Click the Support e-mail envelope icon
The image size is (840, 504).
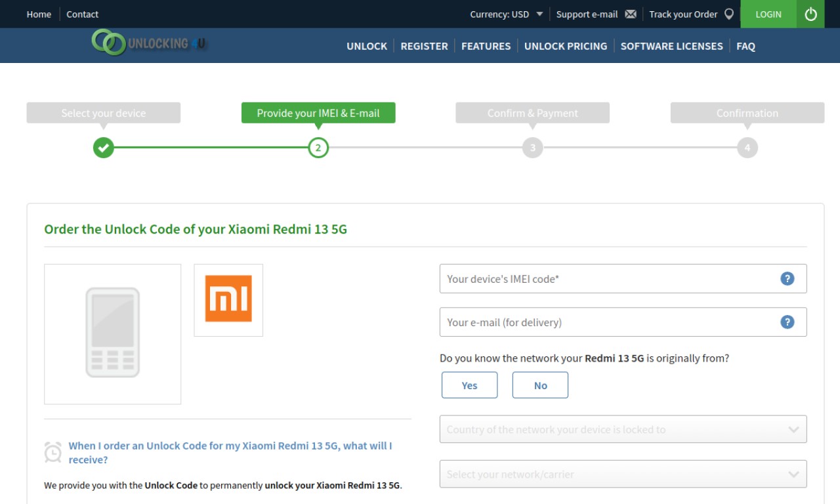tap(631, 14)
